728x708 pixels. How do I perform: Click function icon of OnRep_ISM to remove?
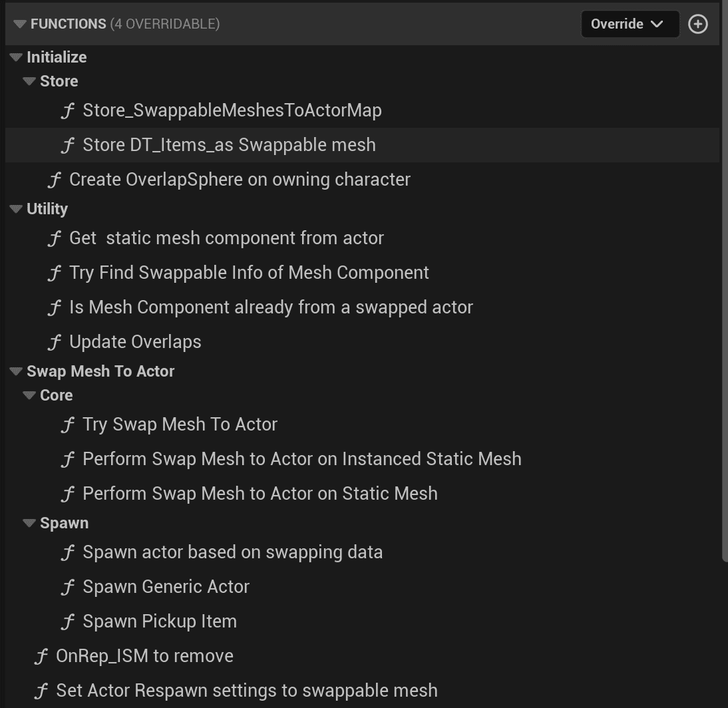click(41, 657)
